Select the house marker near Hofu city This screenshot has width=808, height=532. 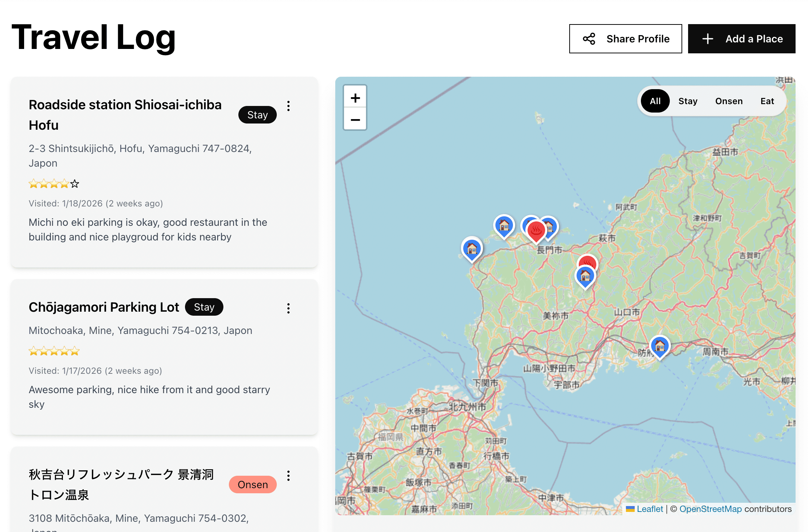660,346
